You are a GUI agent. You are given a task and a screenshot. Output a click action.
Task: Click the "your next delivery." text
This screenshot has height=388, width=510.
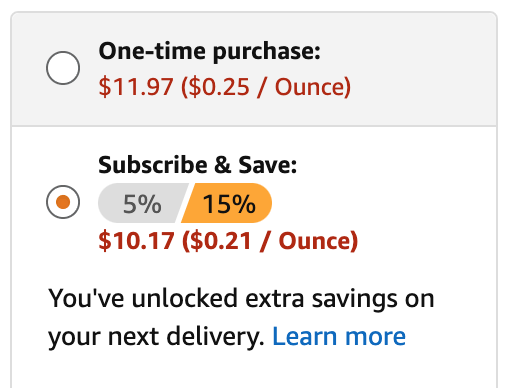pos(156,337)
